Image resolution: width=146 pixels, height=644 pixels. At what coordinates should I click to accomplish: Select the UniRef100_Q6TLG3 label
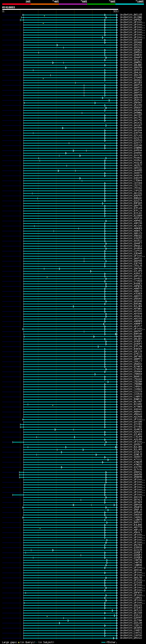click(131, 610)
